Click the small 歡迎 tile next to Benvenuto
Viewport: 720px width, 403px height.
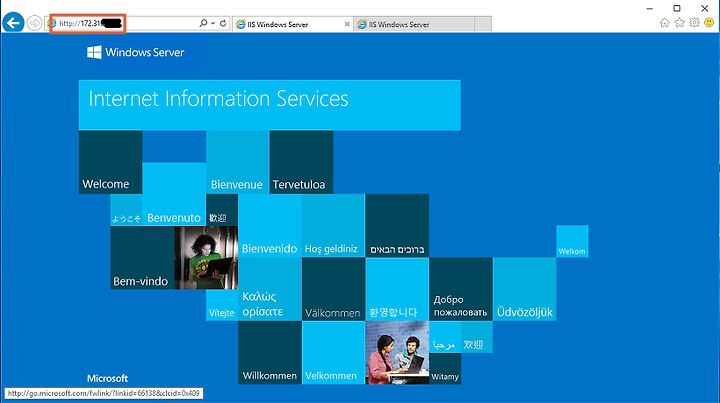[x=222, y=210]
